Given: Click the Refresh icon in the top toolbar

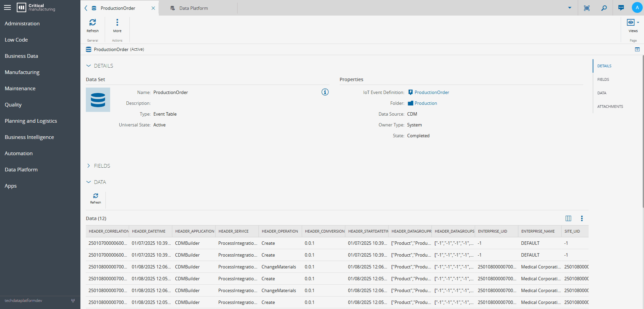Looking at the screenshot, I should click(x=93, y=23).
